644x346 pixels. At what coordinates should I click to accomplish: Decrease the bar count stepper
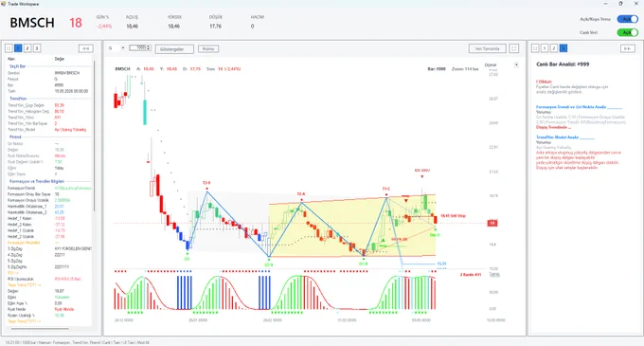(149, 49)
